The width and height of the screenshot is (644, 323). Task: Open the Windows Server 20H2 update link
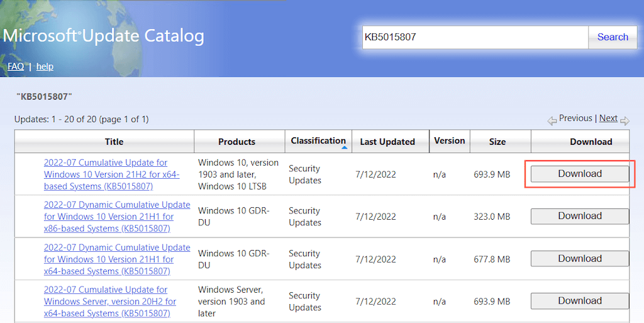[110, 302]
